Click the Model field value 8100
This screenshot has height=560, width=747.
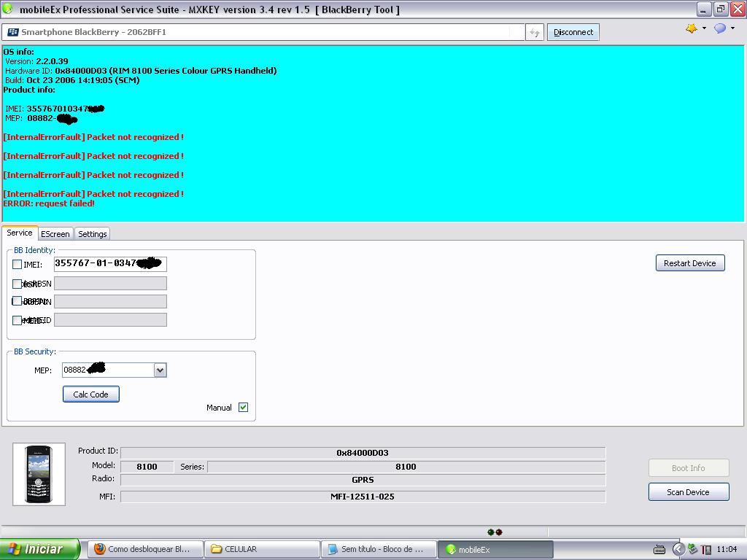(x=147, y=467)
